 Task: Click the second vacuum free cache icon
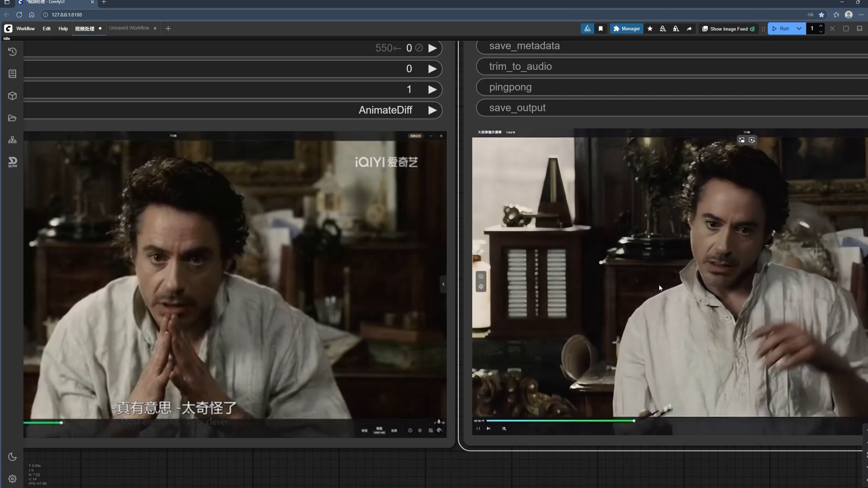coord(676,29)
